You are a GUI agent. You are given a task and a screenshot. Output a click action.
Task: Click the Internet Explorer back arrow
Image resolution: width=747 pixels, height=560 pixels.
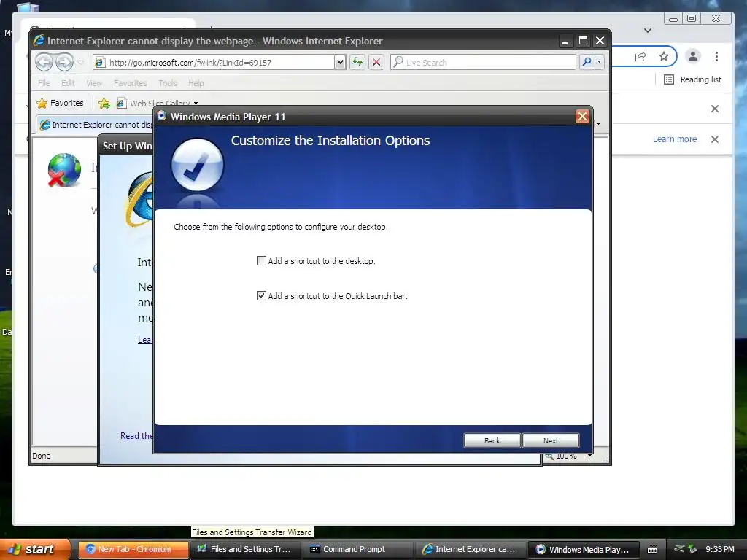pyautogui.click(x=44, y=62)
